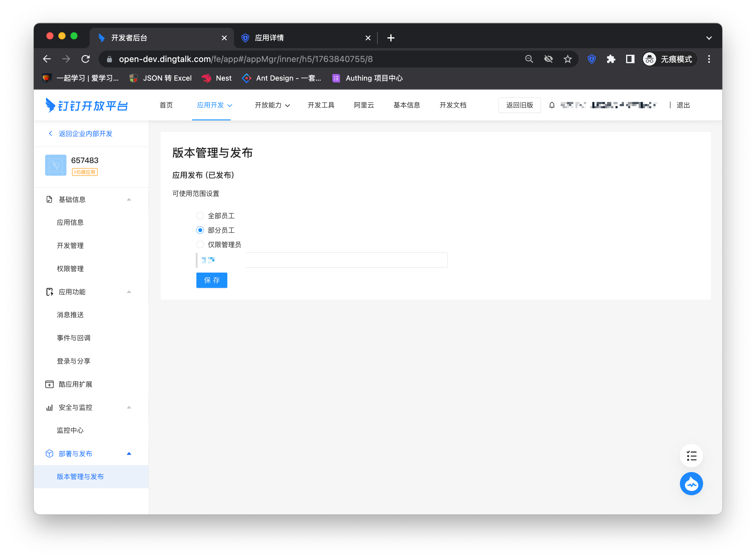Viewport: 756px width, 559px height.
Task: Click the blue assistant chat bubble icon
Action: point(691,484)
